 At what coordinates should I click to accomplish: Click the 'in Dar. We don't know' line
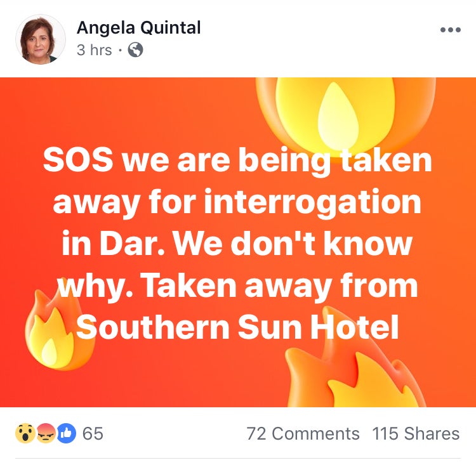(237, 244)
